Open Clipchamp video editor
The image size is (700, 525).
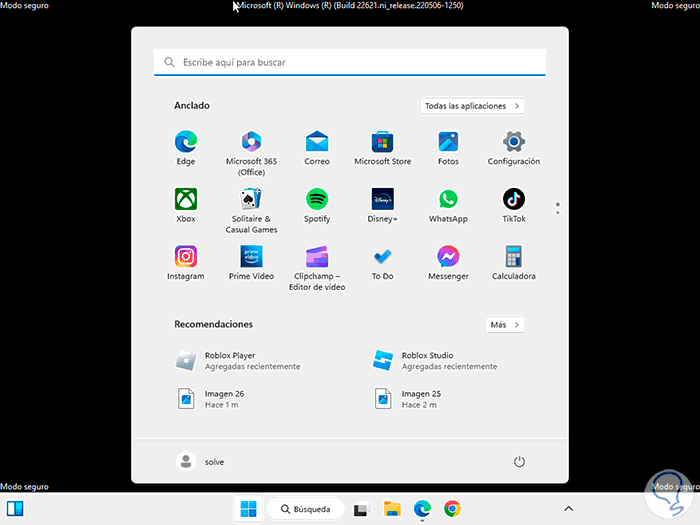click(x=317, y=268)
